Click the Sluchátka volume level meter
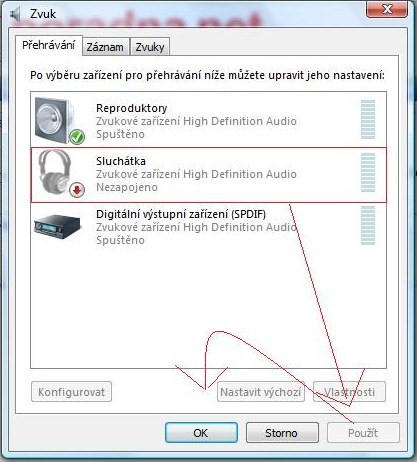 tap(368, 172)
